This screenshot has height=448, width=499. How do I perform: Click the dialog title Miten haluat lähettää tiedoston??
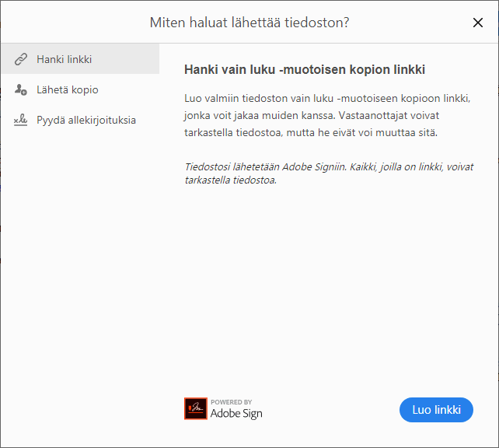coord(249,23)
